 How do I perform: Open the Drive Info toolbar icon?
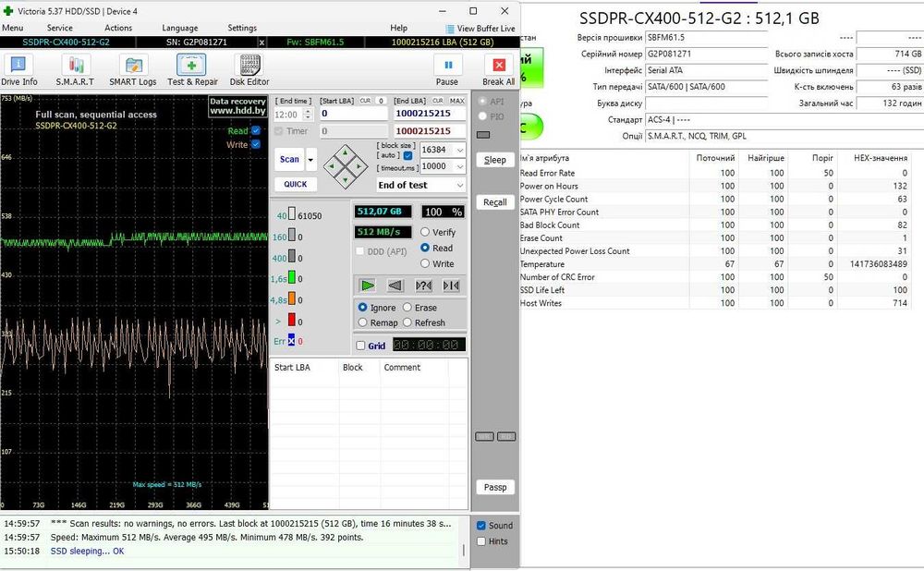pyautogui.click(x=18, y=65)
